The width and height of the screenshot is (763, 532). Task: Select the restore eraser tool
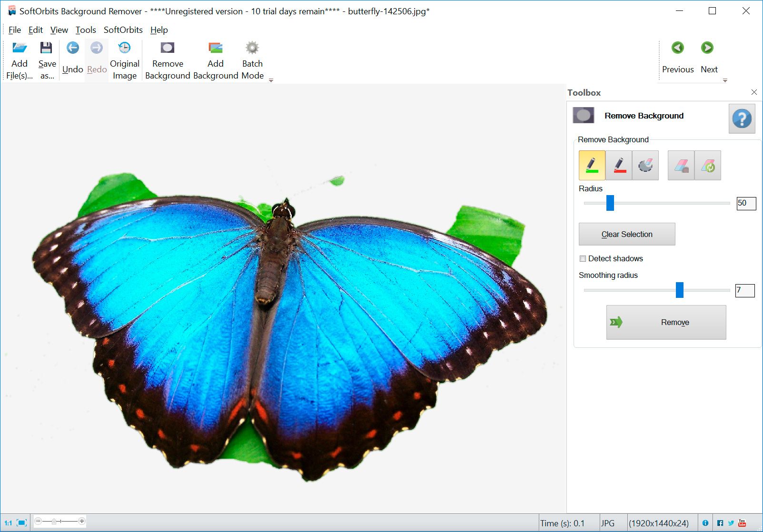pyautogui.click(x=708, y=165)
